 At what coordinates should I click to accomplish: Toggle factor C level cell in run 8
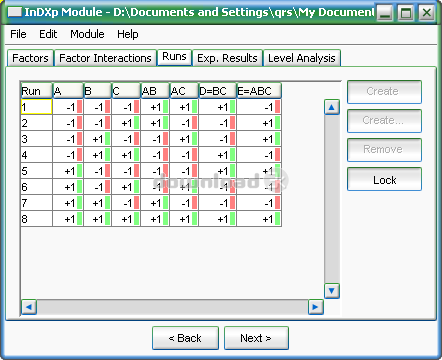pos(126,219)
